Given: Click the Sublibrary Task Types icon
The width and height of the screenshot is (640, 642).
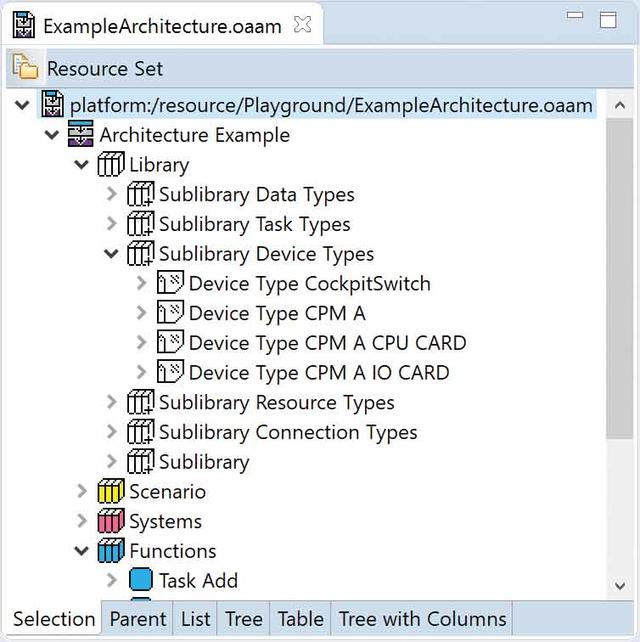Looking at the screenshot, I should [140, 223].
